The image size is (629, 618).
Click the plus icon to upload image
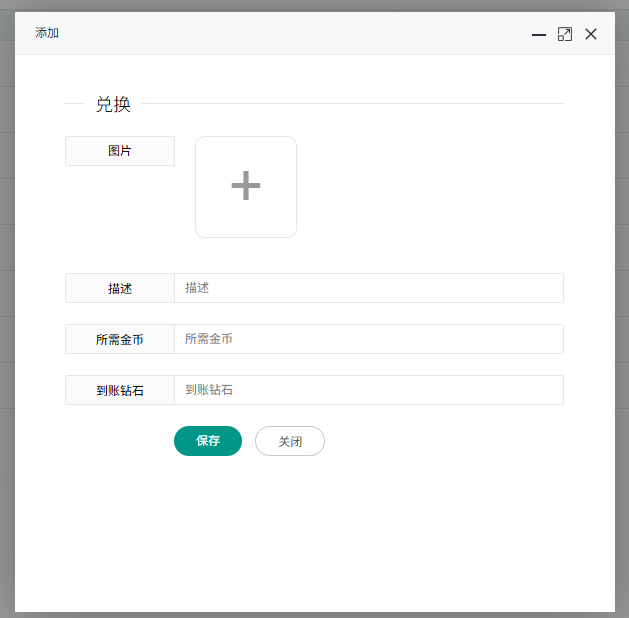point(246,187)
